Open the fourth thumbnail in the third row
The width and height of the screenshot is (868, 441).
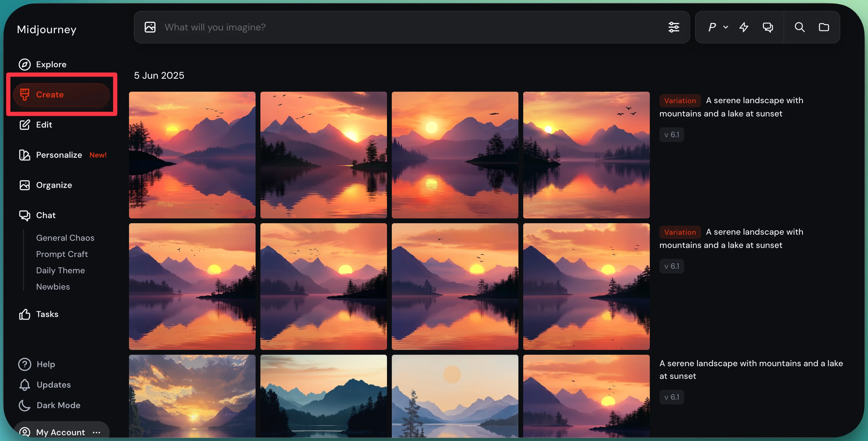tap(586, 396)
